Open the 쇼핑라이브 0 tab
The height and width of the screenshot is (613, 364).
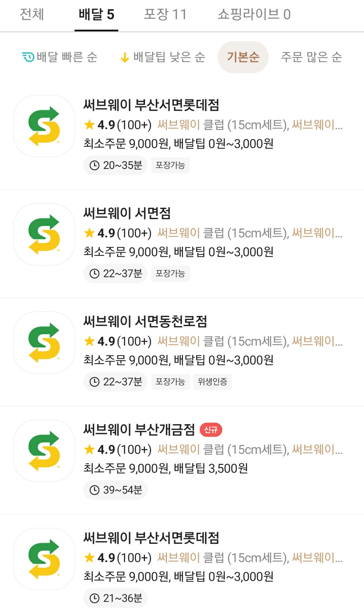[254, 14]
